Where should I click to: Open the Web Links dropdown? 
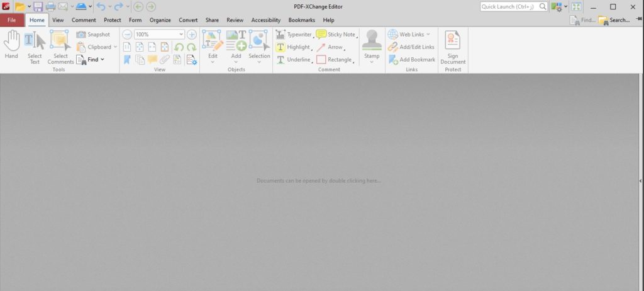coord(428,34)
